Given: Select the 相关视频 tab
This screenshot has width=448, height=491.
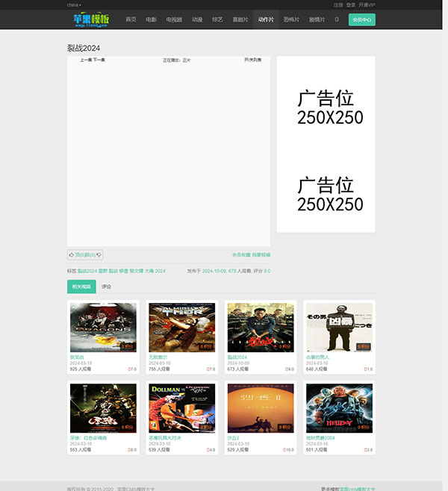Looking at the screenshot, I should (x=81, y=287).
